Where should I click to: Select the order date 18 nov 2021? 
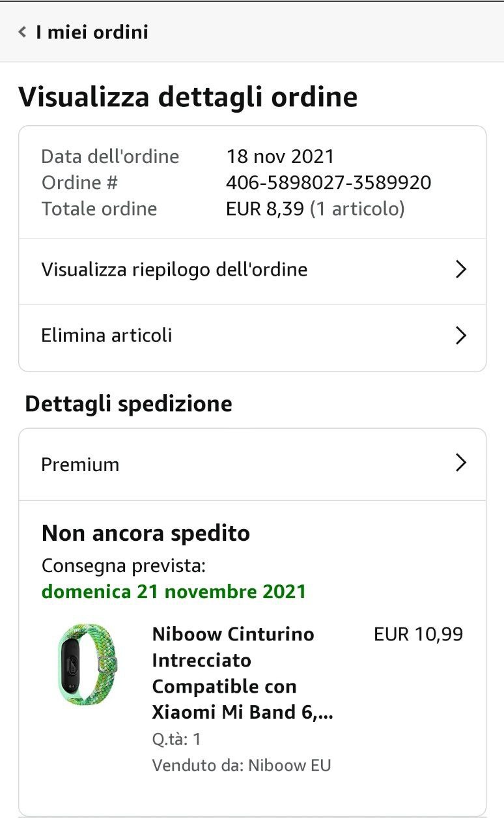point(280,156)
